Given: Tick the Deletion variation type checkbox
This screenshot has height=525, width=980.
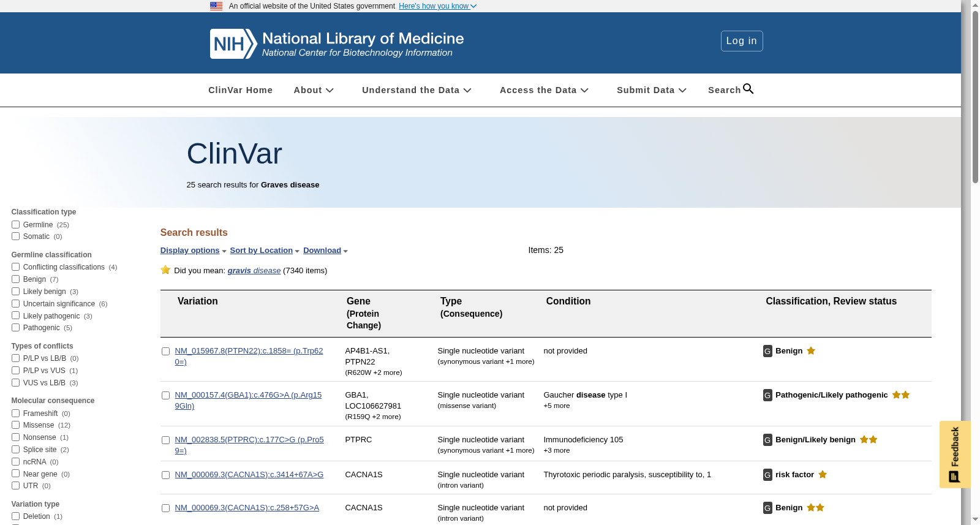Looking at the screenshot, I should (x=15, y=516).
